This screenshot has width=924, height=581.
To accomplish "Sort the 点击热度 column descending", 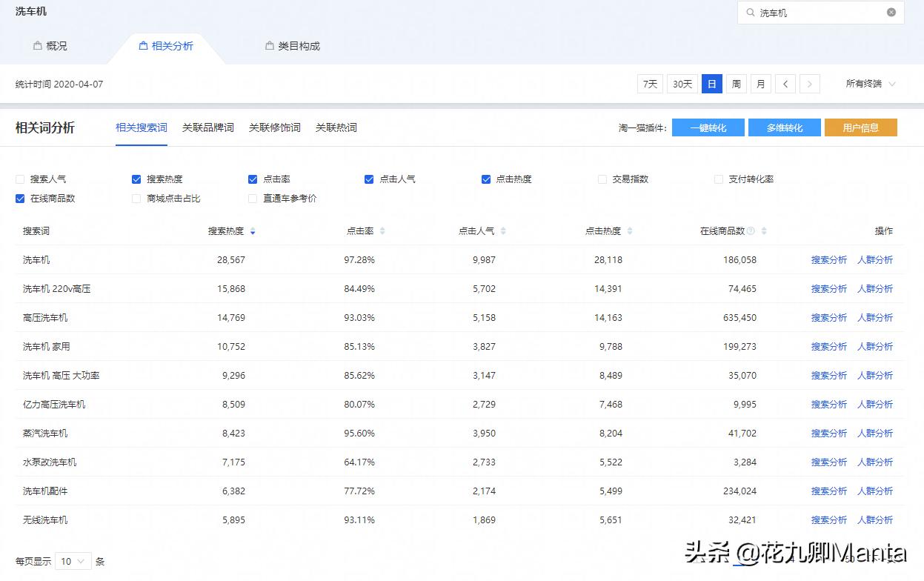I will click(631, 233).
